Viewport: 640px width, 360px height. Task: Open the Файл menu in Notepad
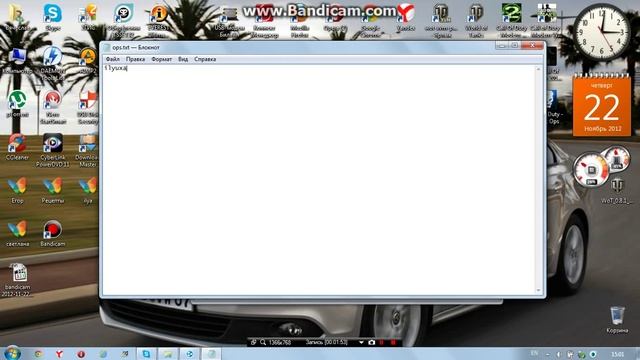(x=113, y=59)
